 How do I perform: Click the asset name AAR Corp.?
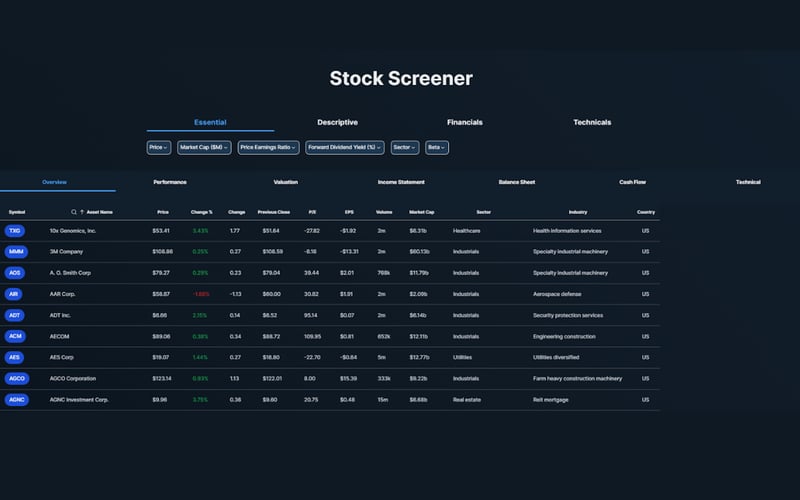62,294
